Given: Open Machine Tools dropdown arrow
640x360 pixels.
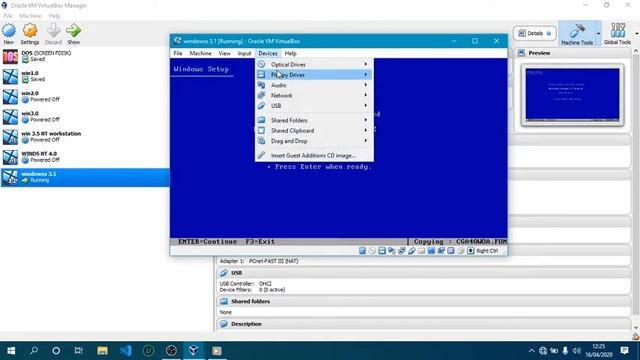Looking at the screenshot, I should click(x=598, y=33).
